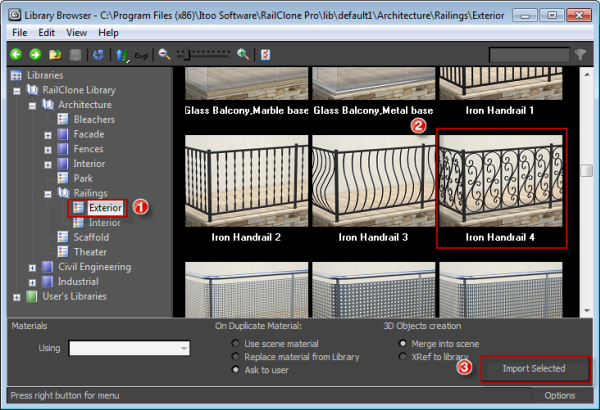Screen dimensions: 600x410
Task: Click the thumbnail scrollbar down arrow
Action: (x=587, y=311)
